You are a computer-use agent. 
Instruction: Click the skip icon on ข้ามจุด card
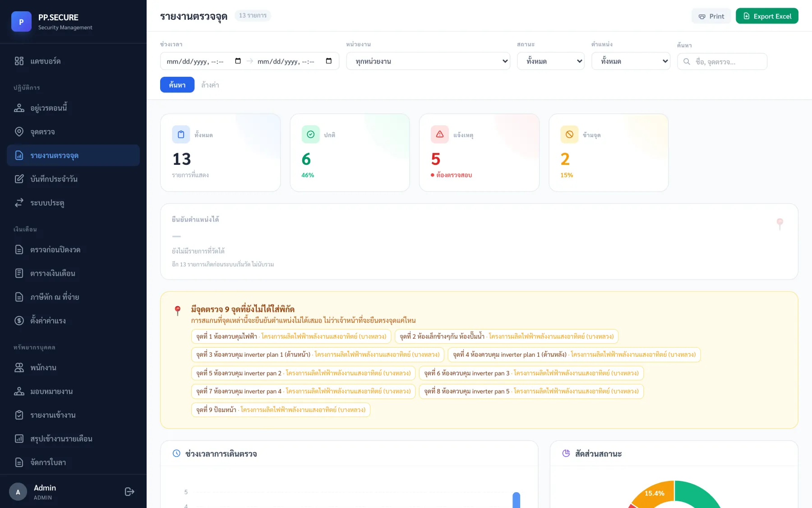pyautogui.click(x=569, y=134)
